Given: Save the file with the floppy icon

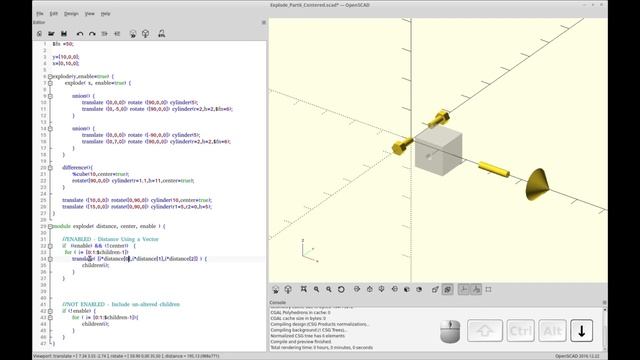Looking at the screenshot, I should tap(64, 34).
